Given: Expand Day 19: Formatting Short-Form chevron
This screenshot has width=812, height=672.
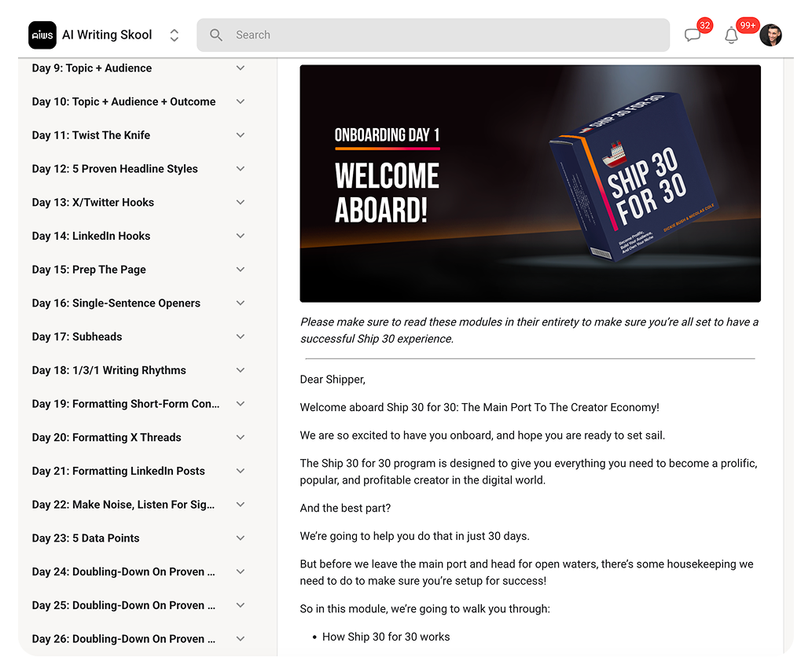Looking at the screenshot, I should (x=241, y=404).
